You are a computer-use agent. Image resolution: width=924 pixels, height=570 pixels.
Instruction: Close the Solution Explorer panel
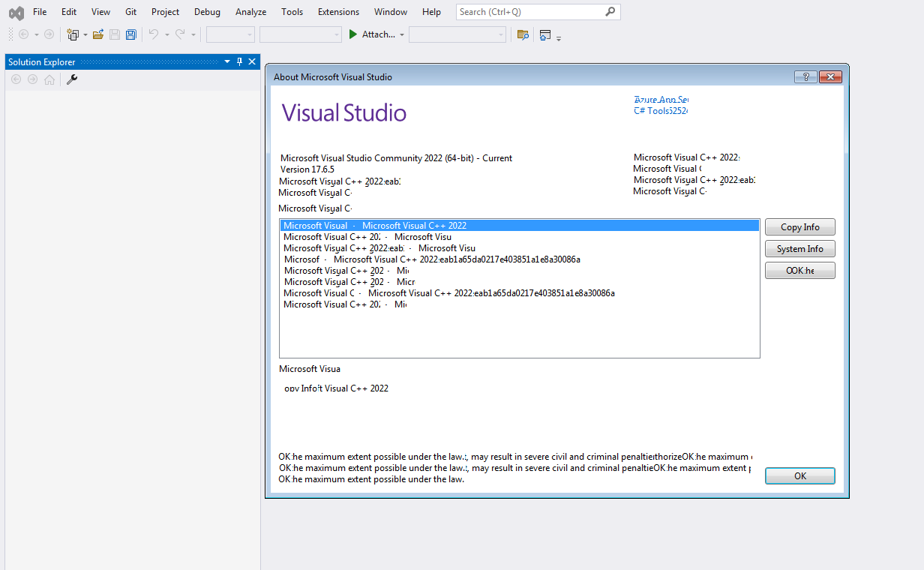pos(252,62)
